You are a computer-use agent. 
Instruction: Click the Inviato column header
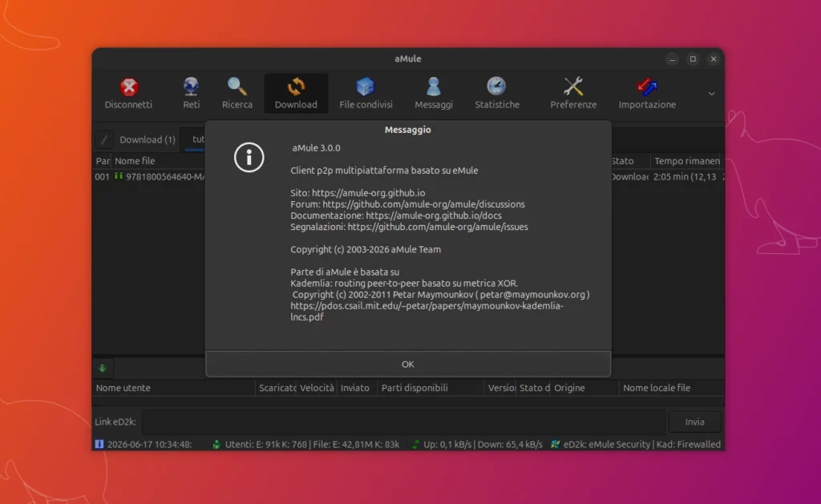coord(357,388)
